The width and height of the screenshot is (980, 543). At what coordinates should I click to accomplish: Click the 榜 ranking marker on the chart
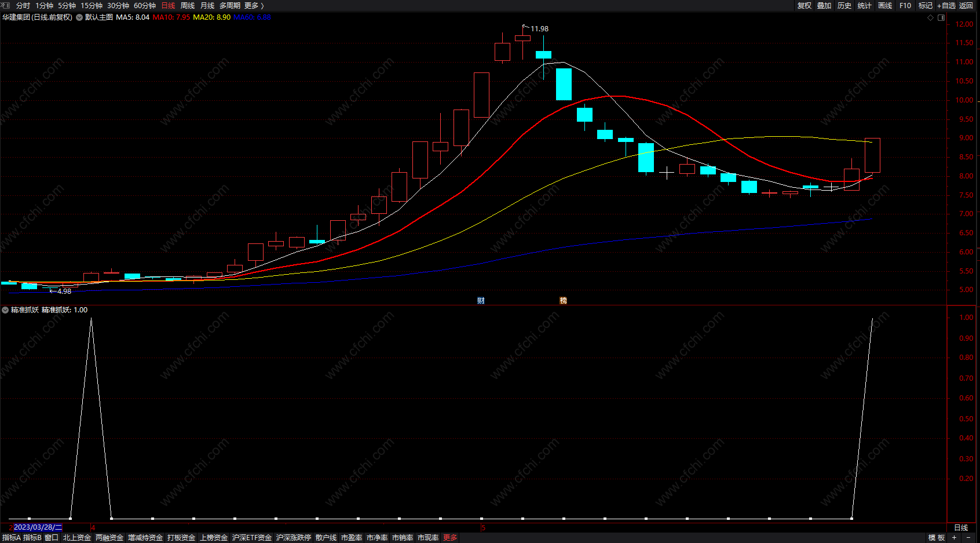(563, 300)
